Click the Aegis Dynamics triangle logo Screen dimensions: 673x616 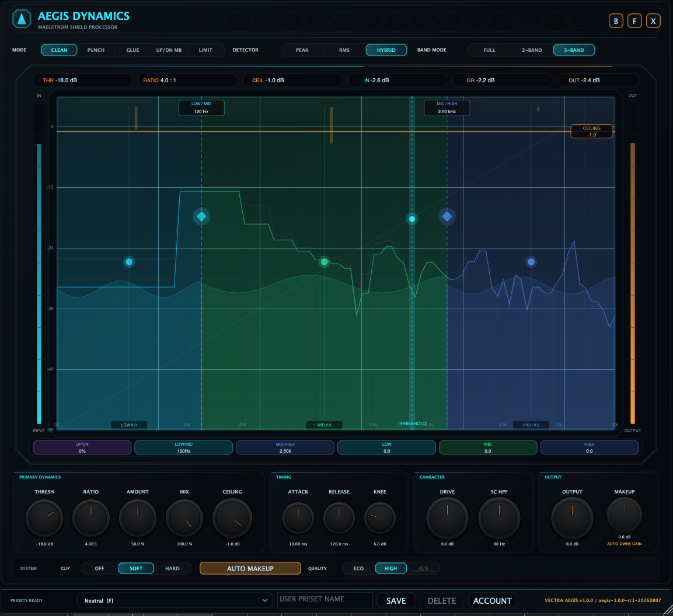click(22, 19)
